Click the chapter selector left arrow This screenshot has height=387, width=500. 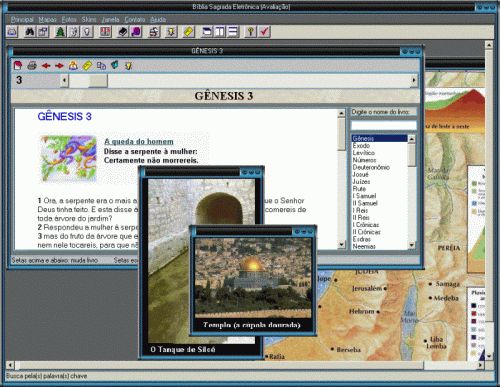(x=64, y=80)
